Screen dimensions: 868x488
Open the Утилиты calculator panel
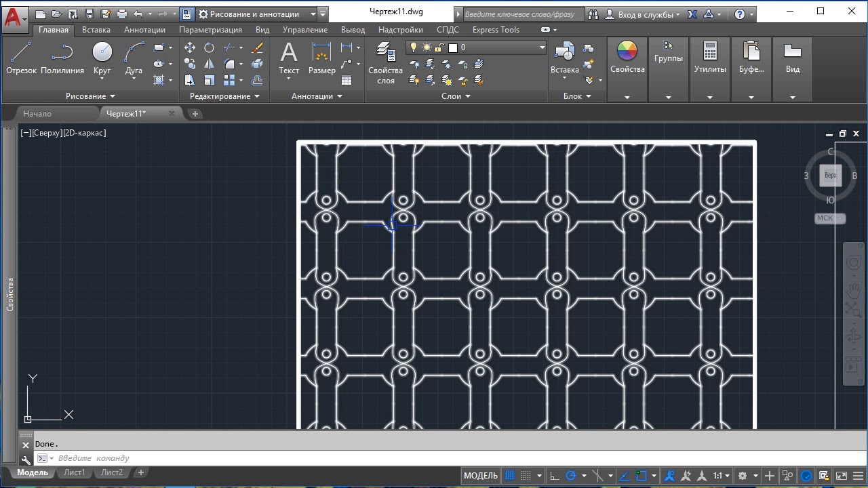coord(710,58)
